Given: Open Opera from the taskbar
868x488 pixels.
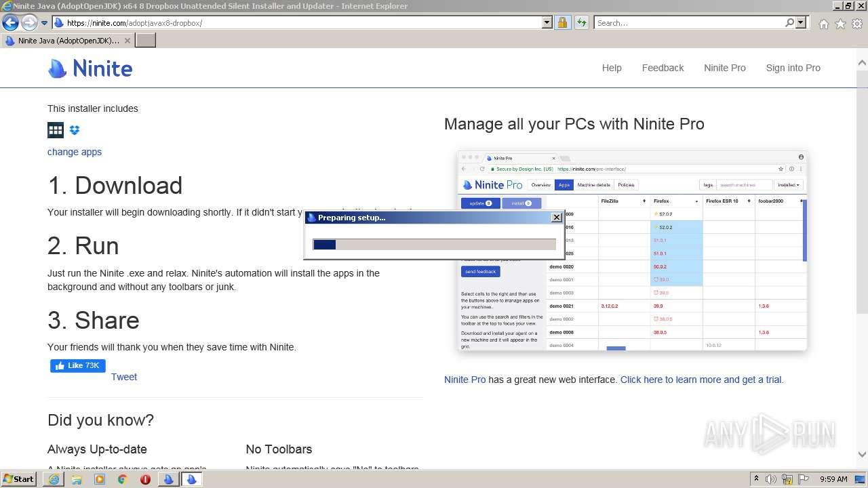Looking at the screenshot, I should tap(145, 479).
